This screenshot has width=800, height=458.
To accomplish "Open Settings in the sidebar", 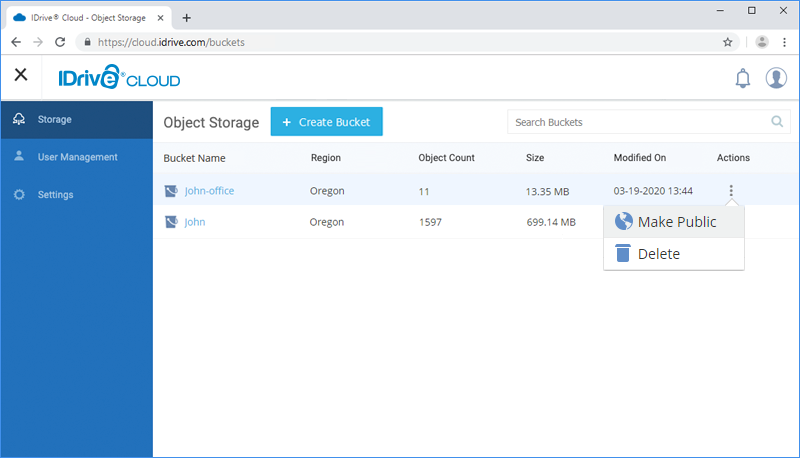I will pyautogui.click(x=55, y=194).
